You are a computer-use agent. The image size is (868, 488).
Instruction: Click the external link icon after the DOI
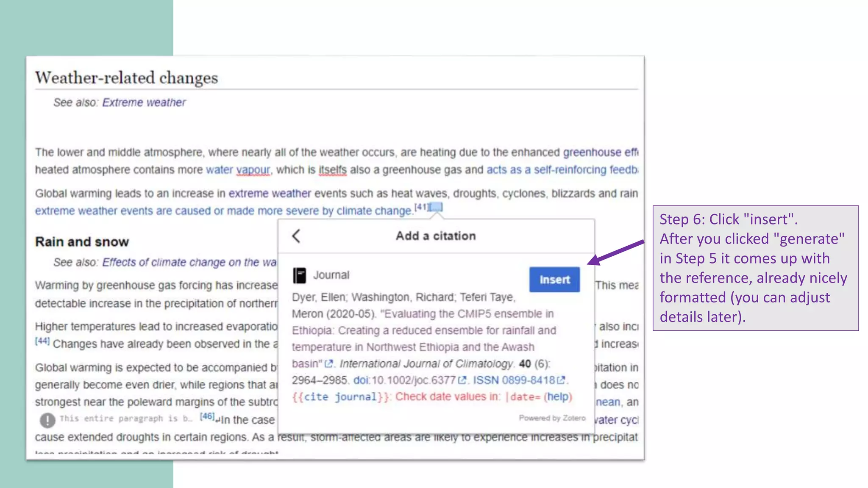click(x=462, y=380)
